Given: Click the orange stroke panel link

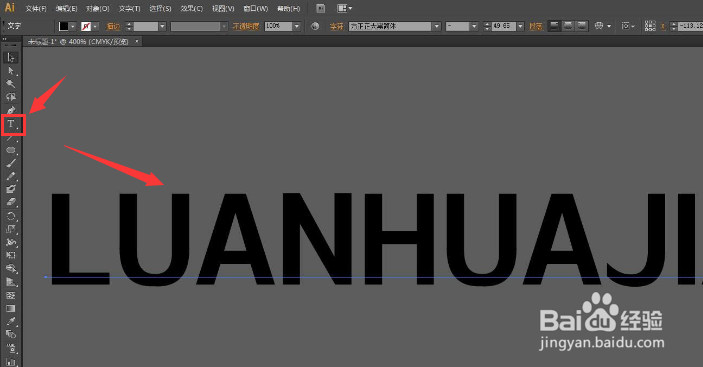Looking at the screenshot, I should (x=113, y=26).
